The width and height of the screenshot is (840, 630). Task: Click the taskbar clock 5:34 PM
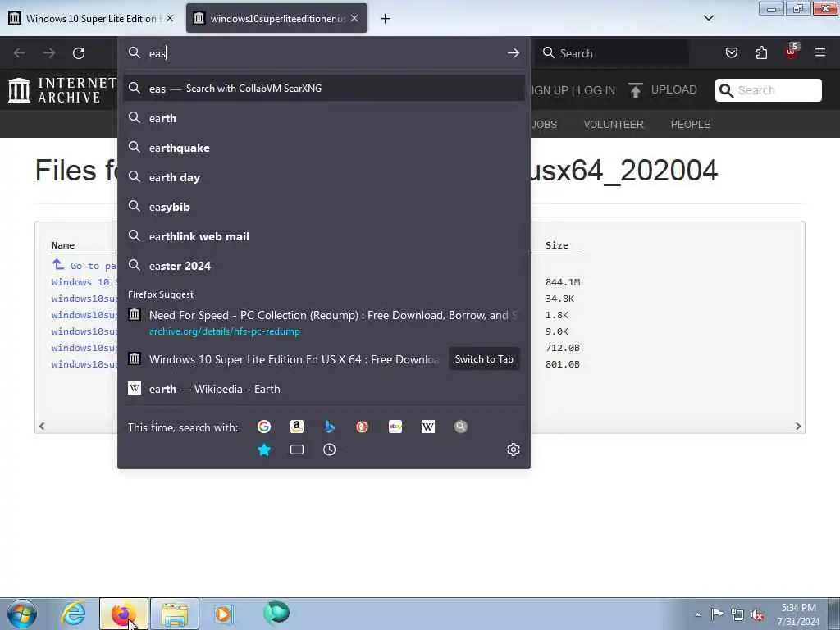coord(798,608)
